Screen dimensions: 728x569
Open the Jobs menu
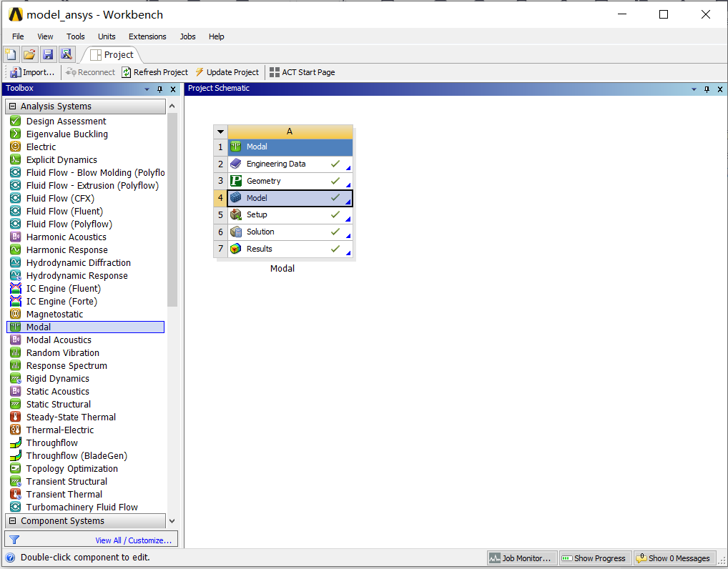tap(187, 36)
